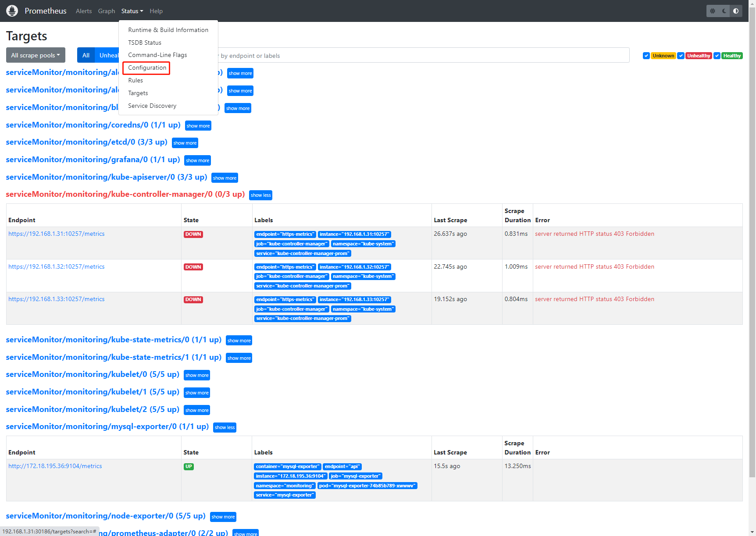Expand kube-apiserver/0 targets with show more
Screen dimensions: 756x536
coord(225,178)
